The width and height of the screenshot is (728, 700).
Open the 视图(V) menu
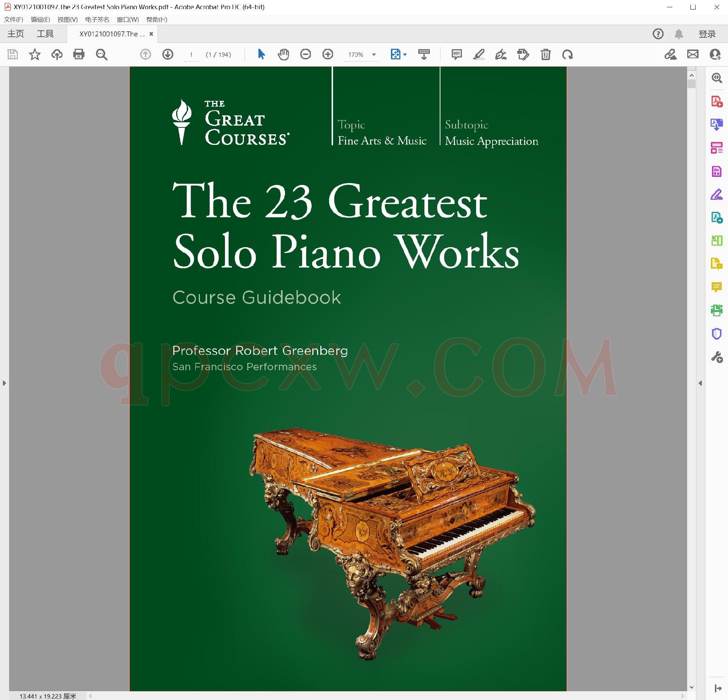pos(67,19)
